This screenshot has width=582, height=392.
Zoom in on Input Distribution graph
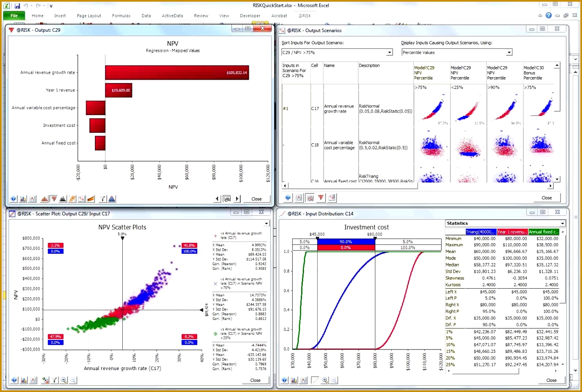coord(325,380)
